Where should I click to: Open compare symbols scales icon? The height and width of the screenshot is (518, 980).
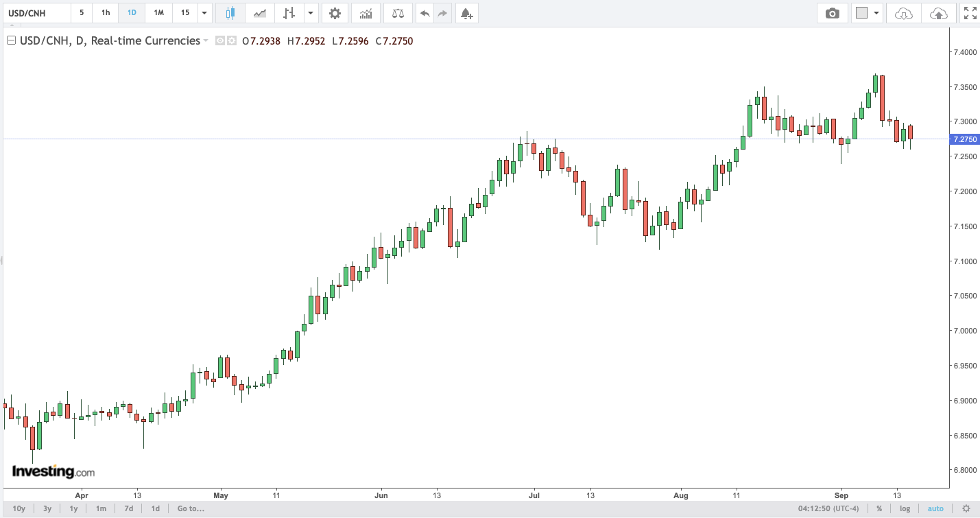pos(398,13)
